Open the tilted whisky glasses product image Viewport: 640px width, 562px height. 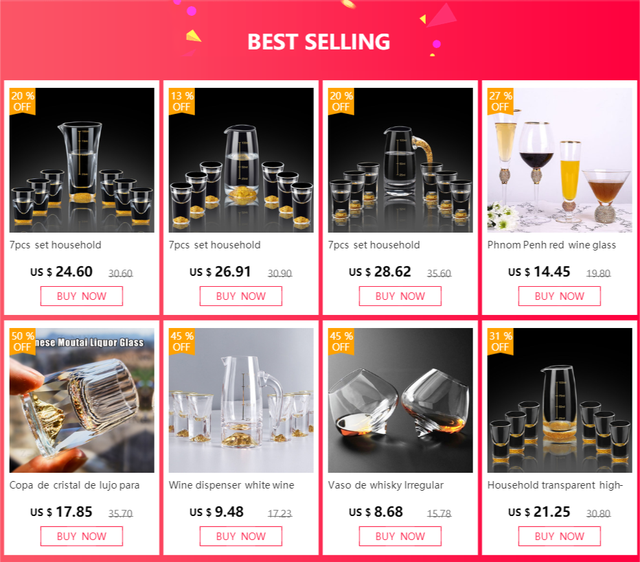400,400
